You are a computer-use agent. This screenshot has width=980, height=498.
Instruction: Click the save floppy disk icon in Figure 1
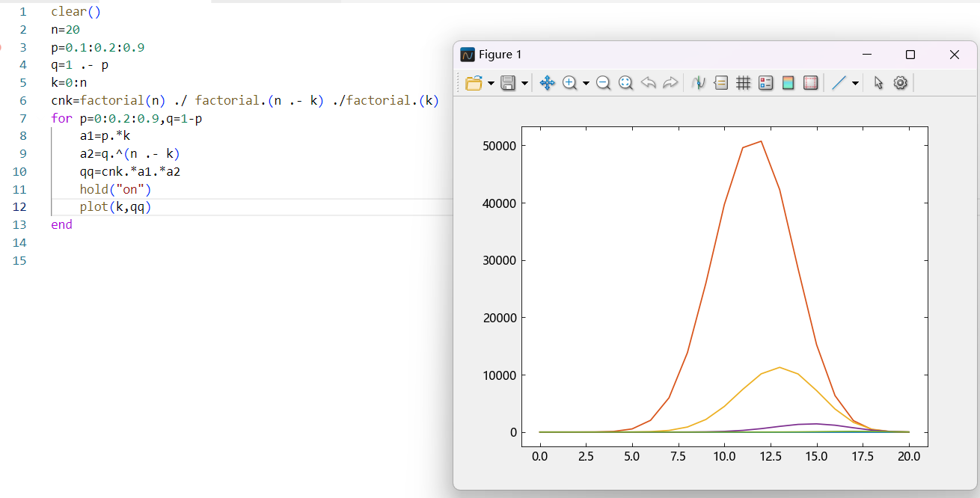point(508,83)
